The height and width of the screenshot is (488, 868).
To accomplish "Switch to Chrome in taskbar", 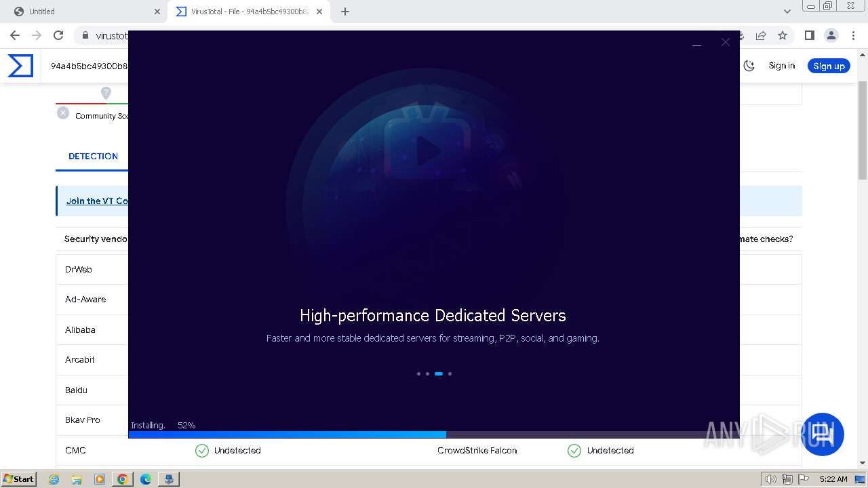I will pyautogui.click(x=123, y=479).
